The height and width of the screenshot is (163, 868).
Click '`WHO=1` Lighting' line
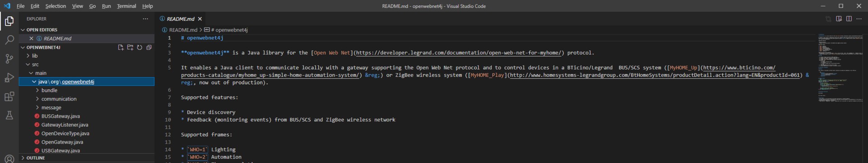(208, 149)
